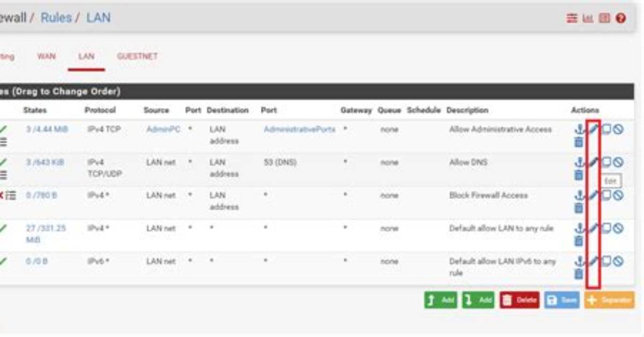This screenshot has height=337, width=644.
Task: Select the LAN rules tab
Action: (x=86, y=56)
